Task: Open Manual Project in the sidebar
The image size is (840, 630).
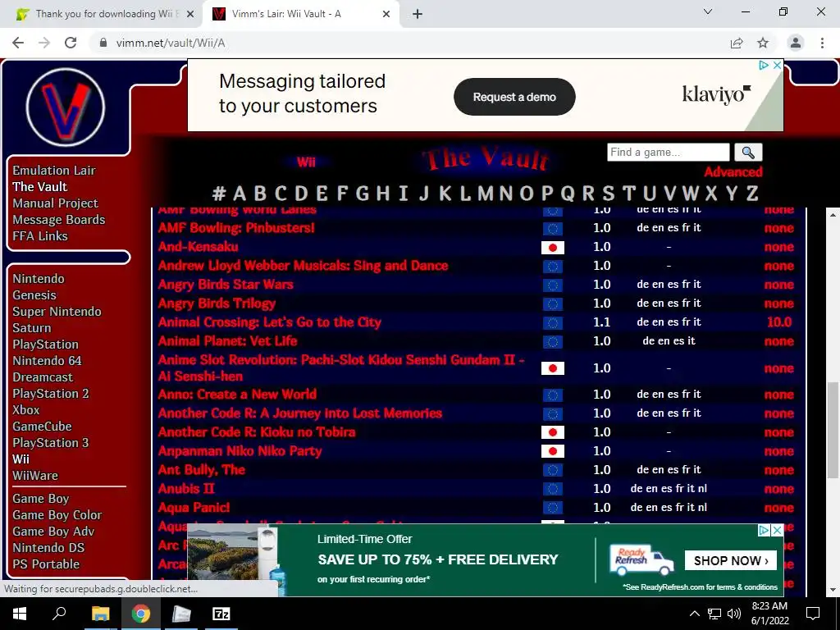Action: tap(55, 203)
